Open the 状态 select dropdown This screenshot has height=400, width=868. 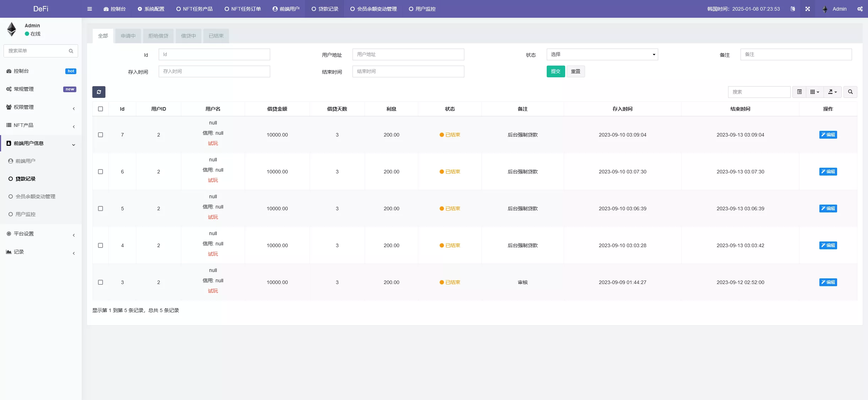(x=602, y=54)
